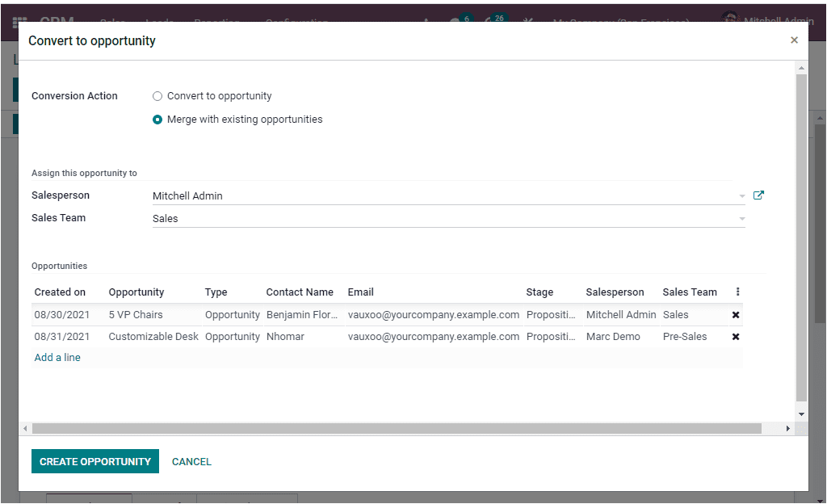Close the Convert to opportunity dialog

(794, 39)
